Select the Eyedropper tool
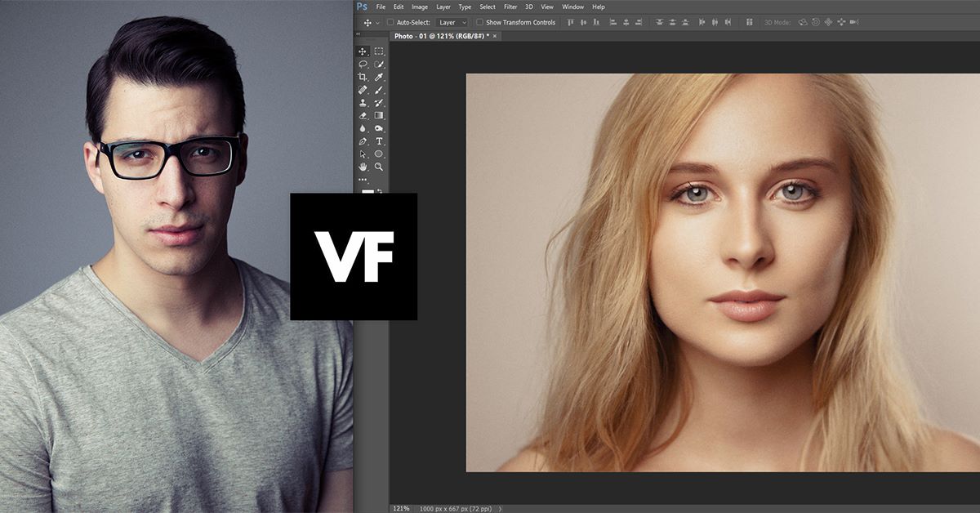This screenshot has height=513, width=980. [x=379, y=77]
